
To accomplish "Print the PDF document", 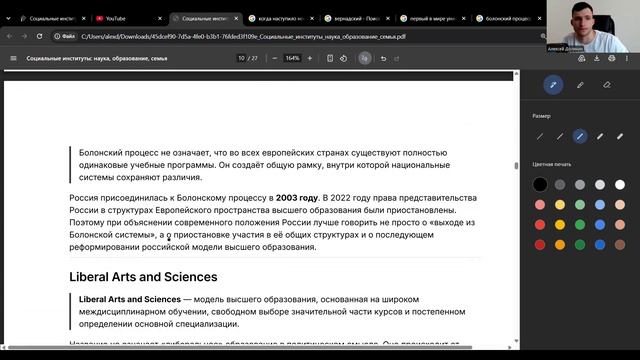I will coord(611,58).
